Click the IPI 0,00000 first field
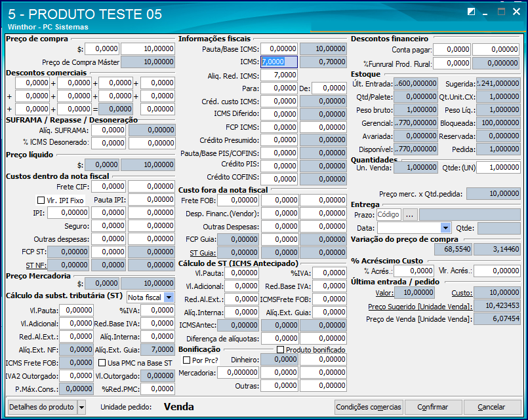This screenshot has width=528, height=420. pyautogui.click(x=68, y=213)
